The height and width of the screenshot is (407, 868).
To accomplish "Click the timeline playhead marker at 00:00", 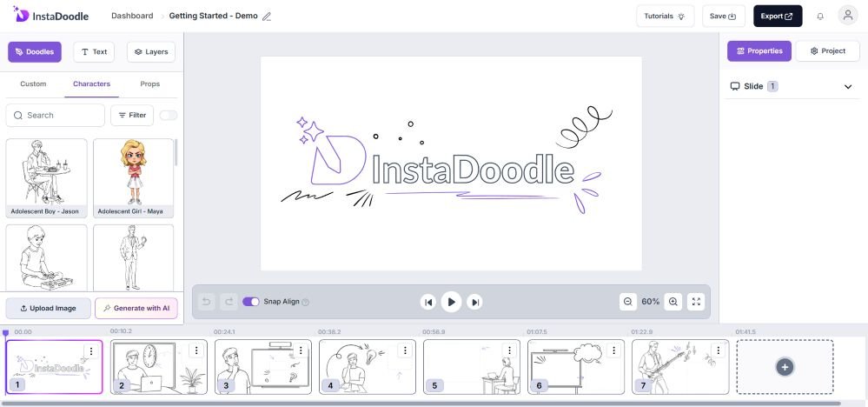I will pyautogui.click(x=5, y=333).
